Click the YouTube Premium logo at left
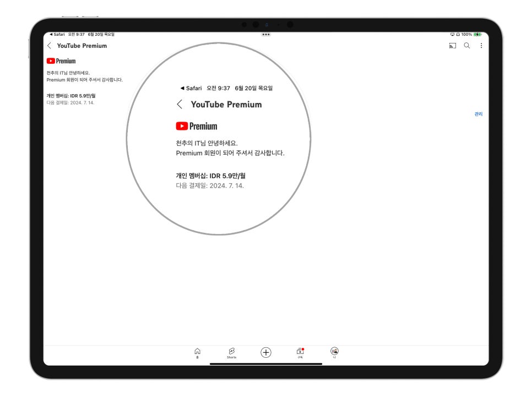Viewport: 532px width, 398px height. pyautogui.click(x=61, y=61)
